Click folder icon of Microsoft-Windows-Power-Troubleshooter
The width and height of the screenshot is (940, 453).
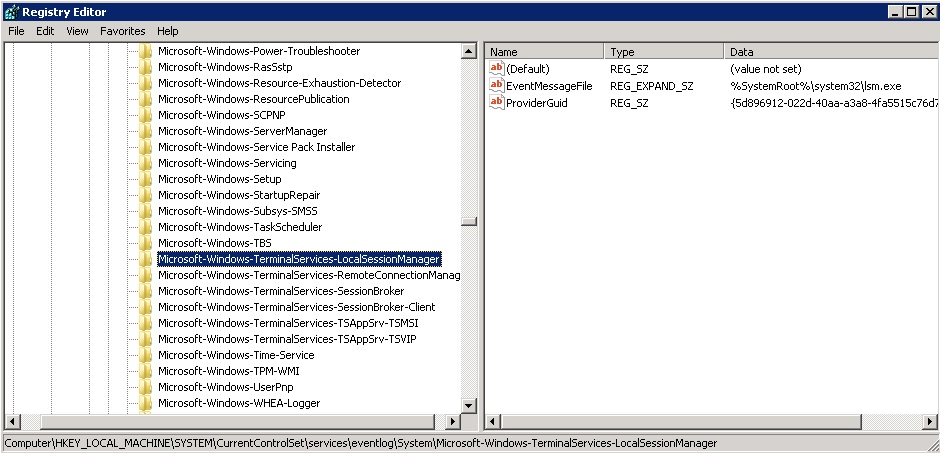tap(145, 52)
